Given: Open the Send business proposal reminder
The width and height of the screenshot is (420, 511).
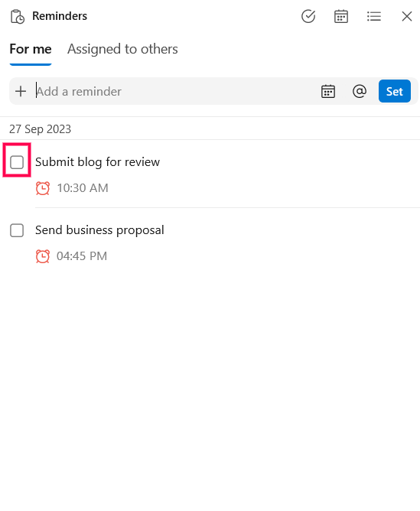Looking at the screenshot, I should [99, 230].
